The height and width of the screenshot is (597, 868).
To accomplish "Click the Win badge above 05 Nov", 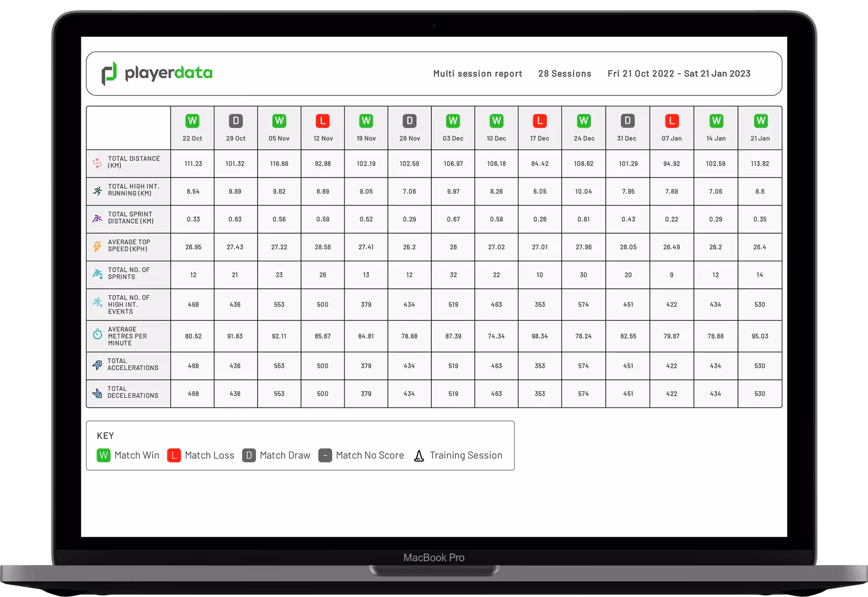I will click(279, 120).
